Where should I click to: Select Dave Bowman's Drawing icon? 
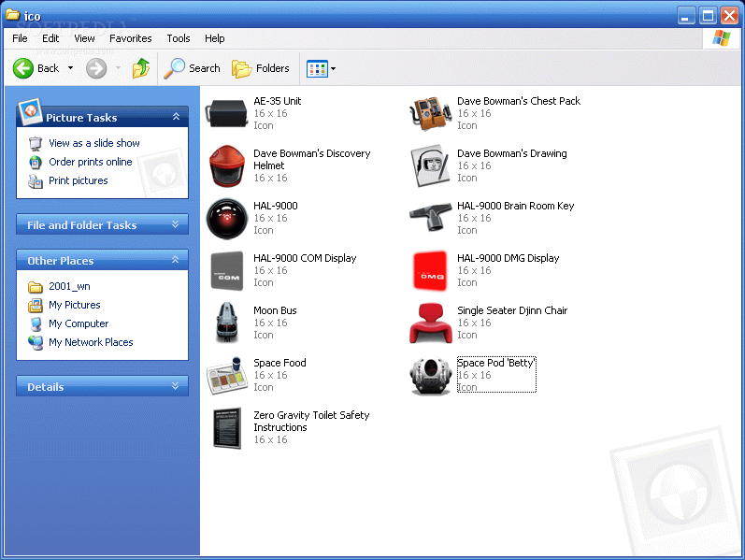click(x=430, y=166)
